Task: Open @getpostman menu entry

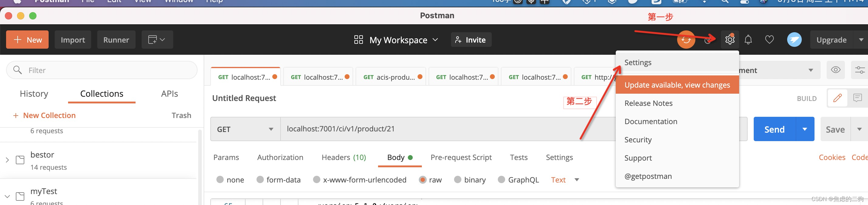Action: point(677,176)
